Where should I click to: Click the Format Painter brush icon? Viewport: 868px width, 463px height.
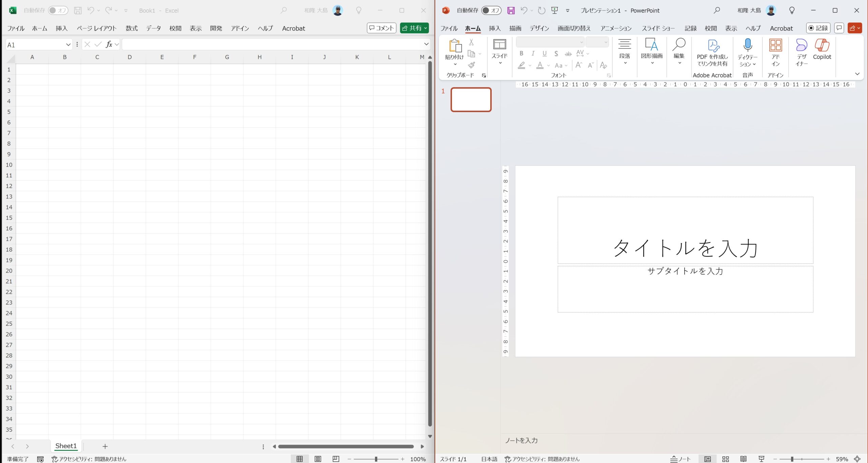[x=472, y=65]
